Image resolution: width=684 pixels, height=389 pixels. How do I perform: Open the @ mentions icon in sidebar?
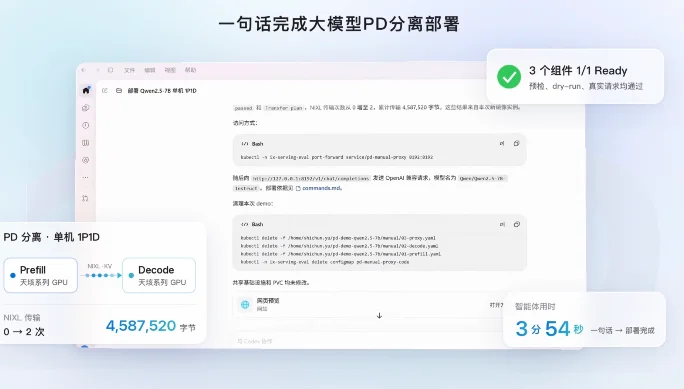[86, 160]
